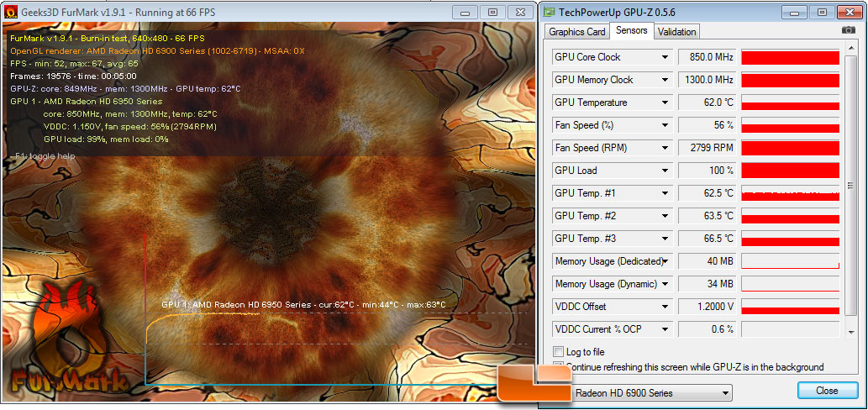The width and height of the screenshot is (868, 410).
Task: Expand the GPU Load dropdown
Action: pos(665,171)
